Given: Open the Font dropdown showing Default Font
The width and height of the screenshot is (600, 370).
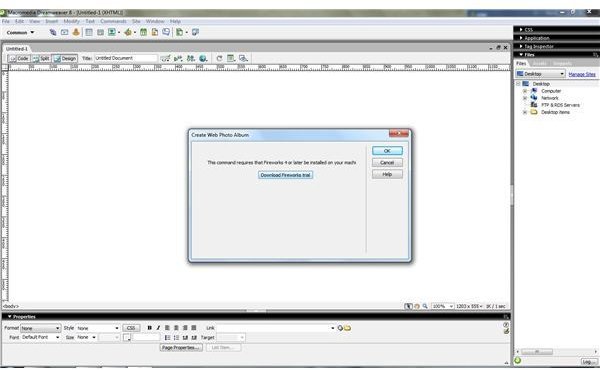Looking at the screenshot, I should 40,337.
